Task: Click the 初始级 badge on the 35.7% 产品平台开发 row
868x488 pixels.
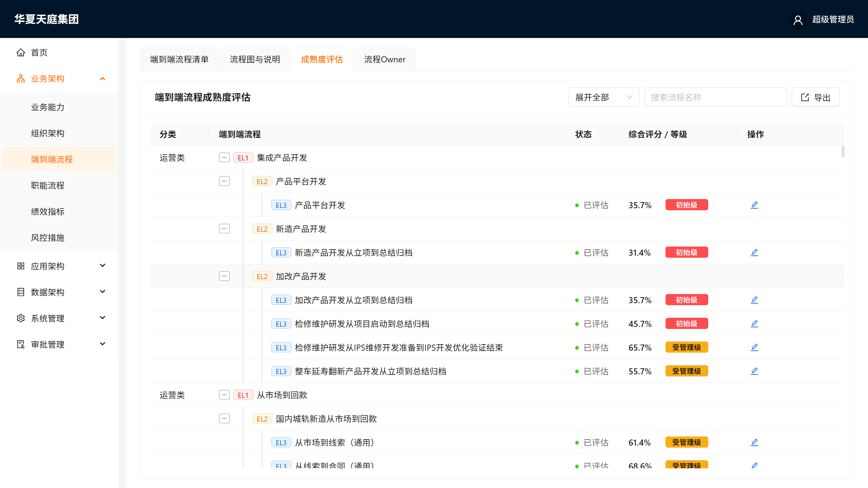Action: click(x=687, y=205)
